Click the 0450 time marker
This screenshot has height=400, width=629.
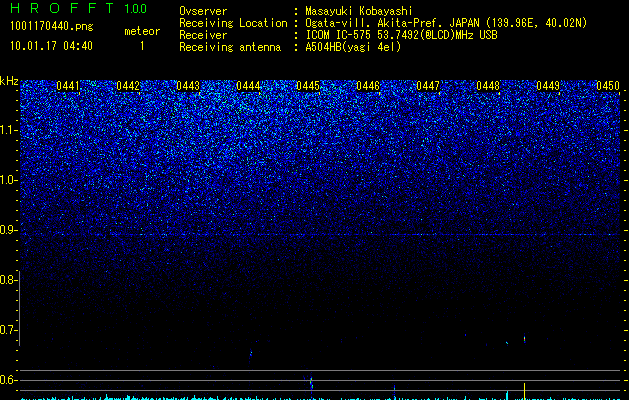(608, 86)
